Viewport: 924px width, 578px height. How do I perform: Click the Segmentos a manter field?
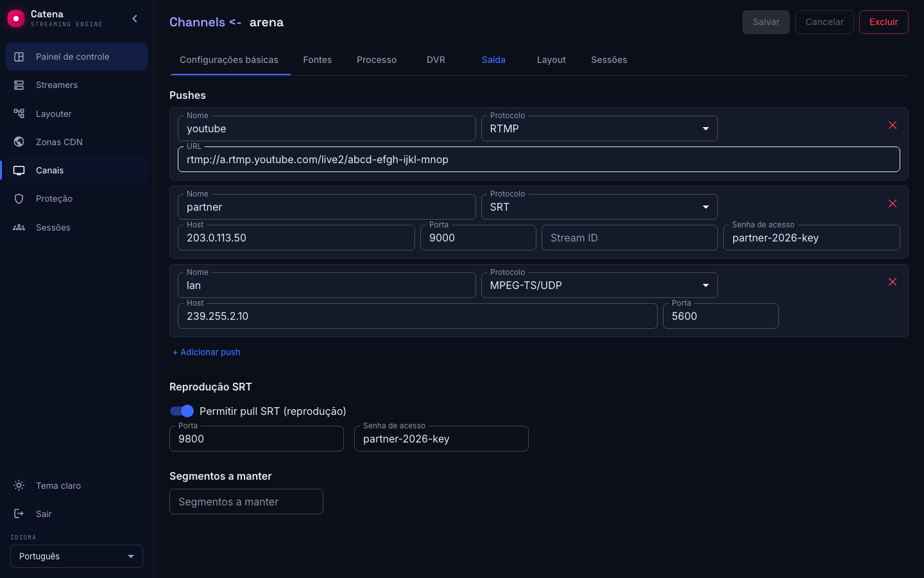pyautogui.click(x=246, y=502)
